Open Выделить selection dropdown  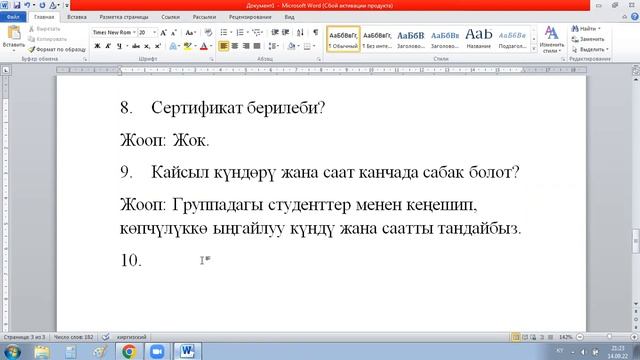tap(590, 49)
